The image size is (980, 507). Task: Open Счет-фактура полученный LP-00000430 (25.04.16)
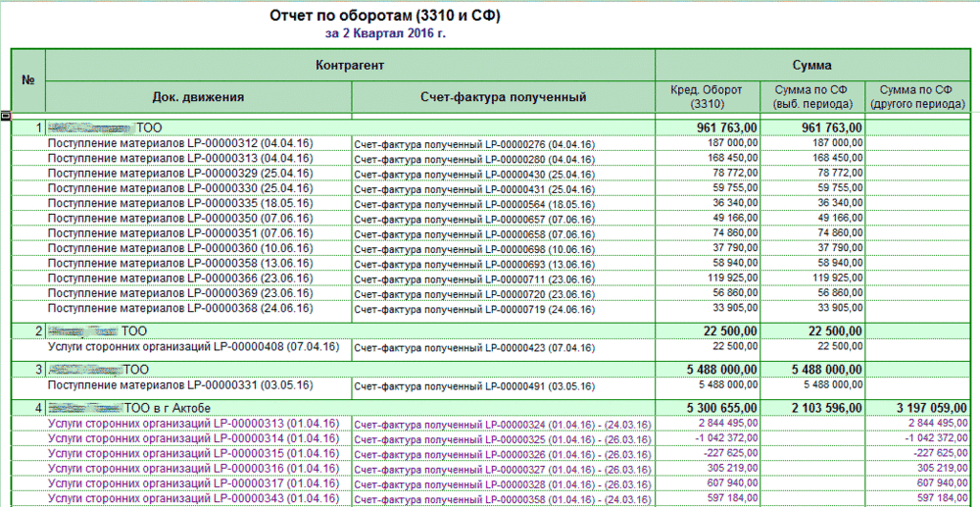[x=474, y=175]
